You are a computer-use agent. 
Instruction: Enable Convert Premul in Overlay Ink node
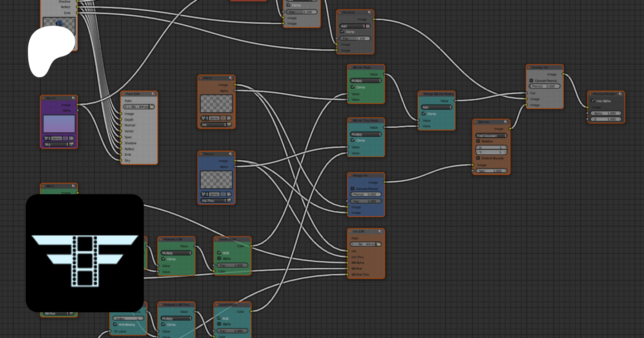click(531, 81)
